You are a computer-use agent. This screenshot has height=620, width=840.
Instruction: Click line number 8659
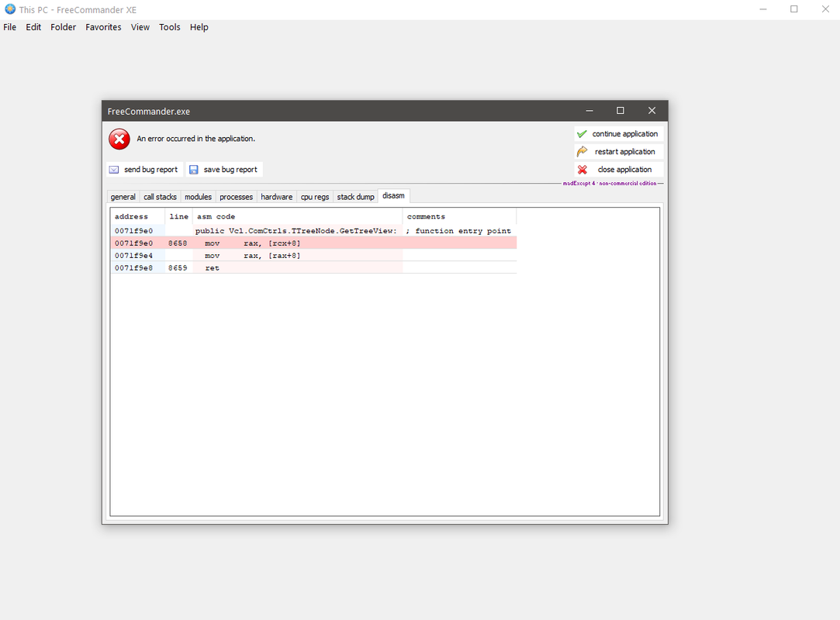click(x=178, y=268)
